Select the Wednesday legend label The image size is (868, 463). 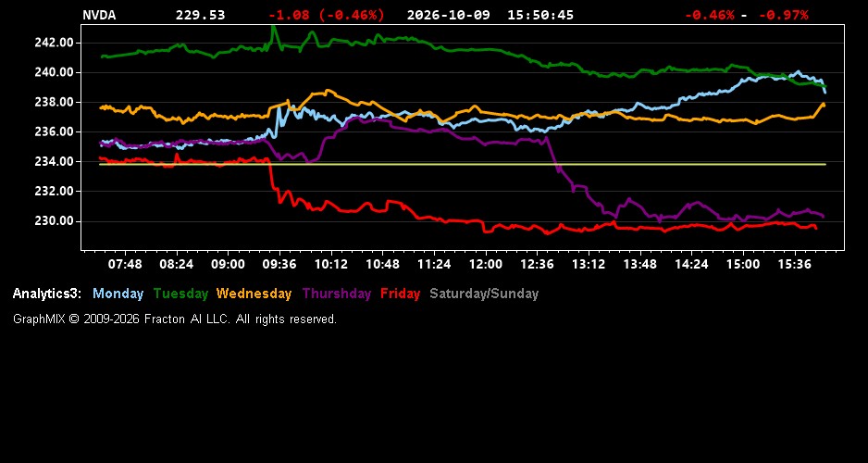coord(254,294)
